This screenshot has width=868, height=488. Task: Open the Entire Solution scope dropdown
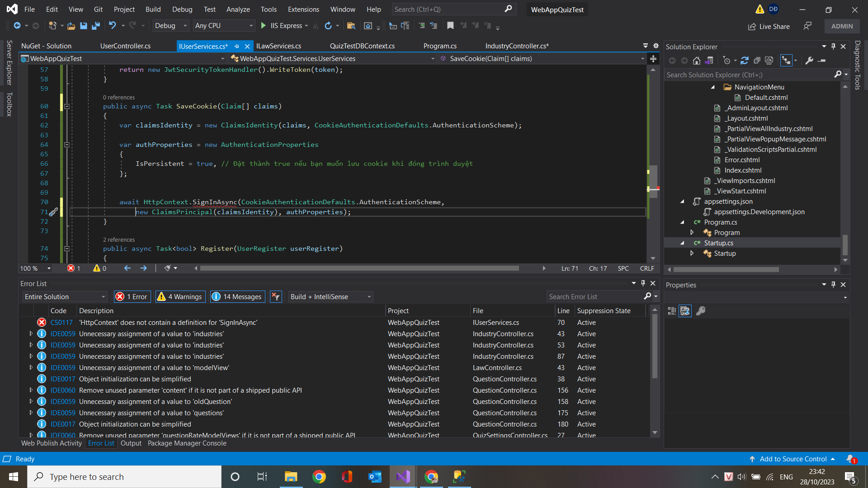pos(65,297)
